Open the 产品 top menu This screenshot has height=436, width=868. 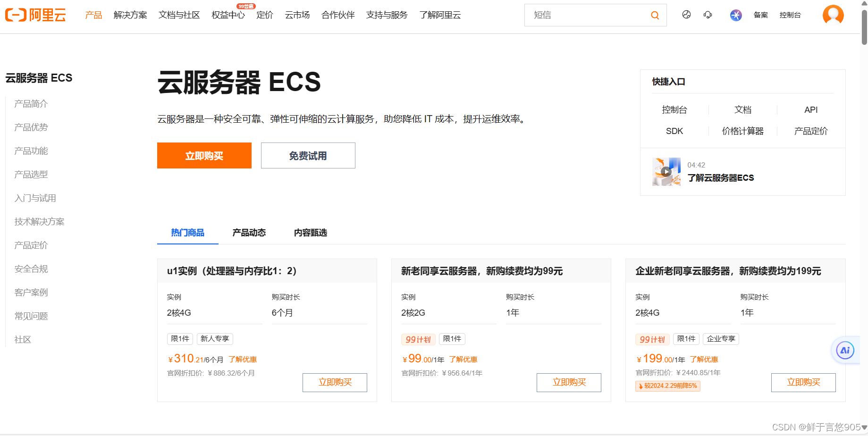click(93, 15)
